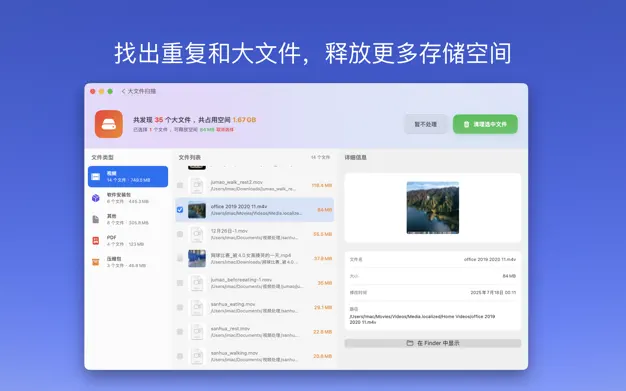This screenshot has width=626, height=391.
Task: Go back via the 大文件扫描 title
Action: [x=142, y=91]
